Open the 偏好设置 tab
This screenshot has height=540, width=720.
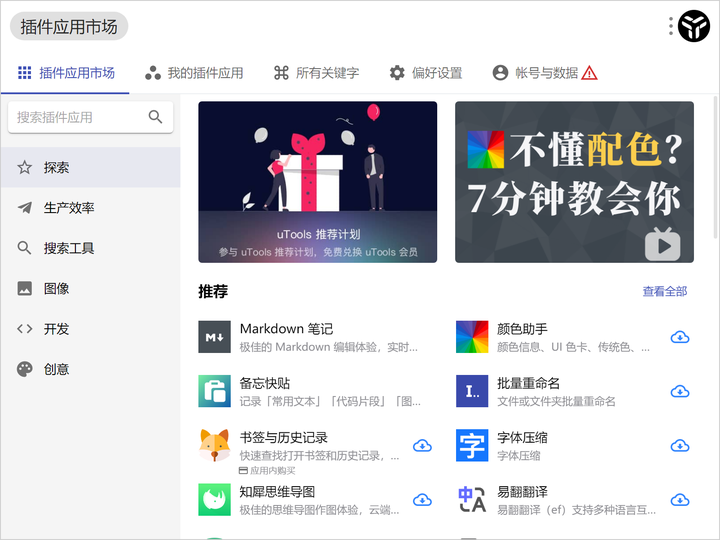[426, 73]
